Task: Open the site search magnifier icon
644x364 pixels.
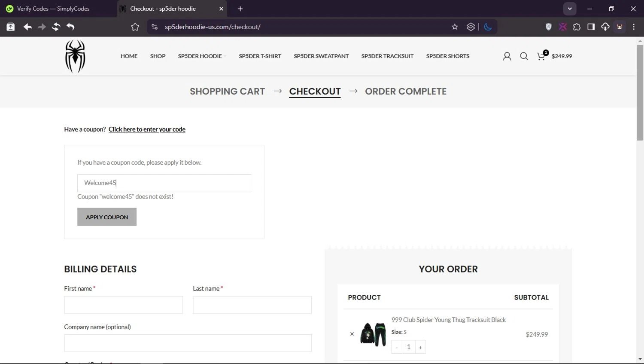Action: (524, 56)
